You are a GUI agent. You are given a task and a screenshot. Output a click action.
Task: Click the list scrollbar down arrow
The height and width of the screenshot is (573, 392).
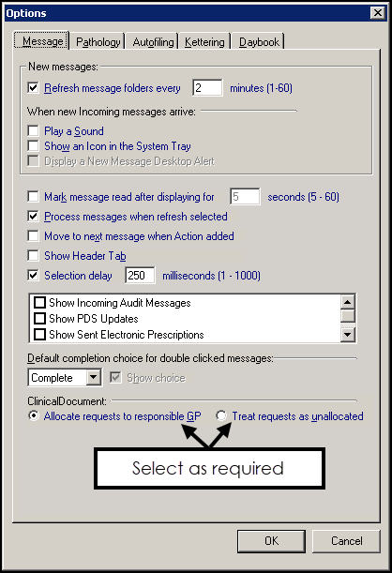pyautogui.click(x=347, y=335)
